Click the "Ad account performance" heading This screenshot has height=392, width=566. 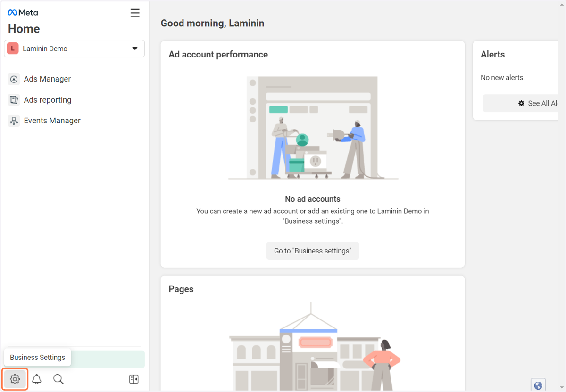[x=218, y=54]
